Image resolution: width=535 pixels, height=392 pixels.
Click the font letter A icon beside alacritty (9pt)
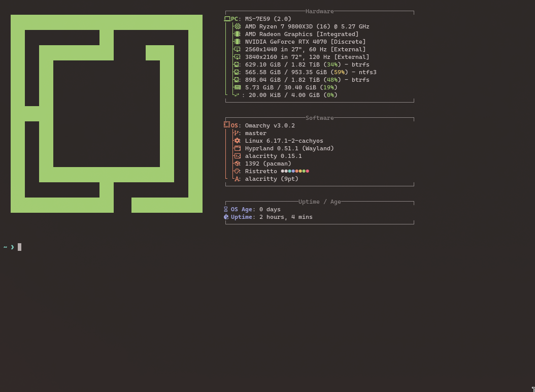coord(237,179)
